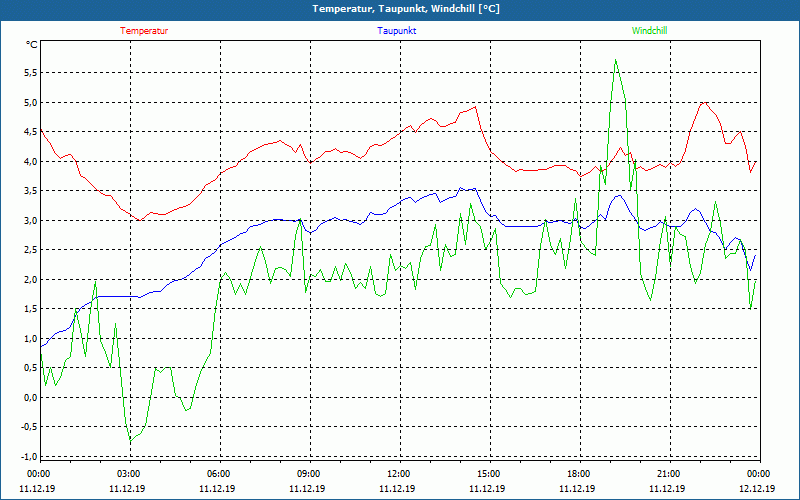Click the 09:00 time axis label
The height and width of the screenshot is (500, 800).
coord(309,474)
